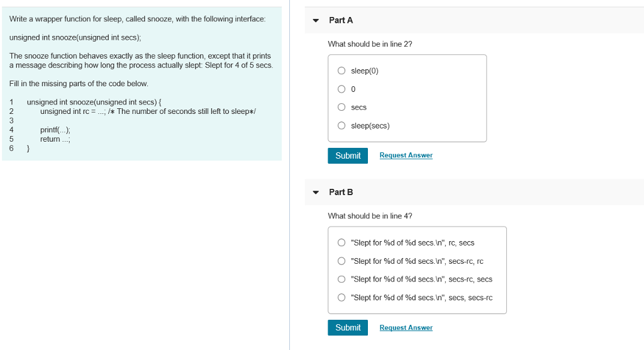
Task: Select the sleep(0) radio option
Action: 341,71
